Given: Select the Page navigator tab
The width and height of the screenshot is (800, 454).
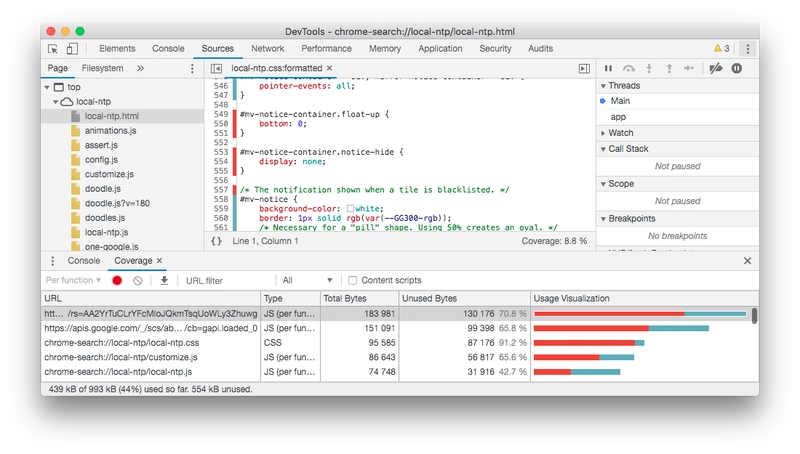Looking at the screenshot, I should (x=58, y=68).
